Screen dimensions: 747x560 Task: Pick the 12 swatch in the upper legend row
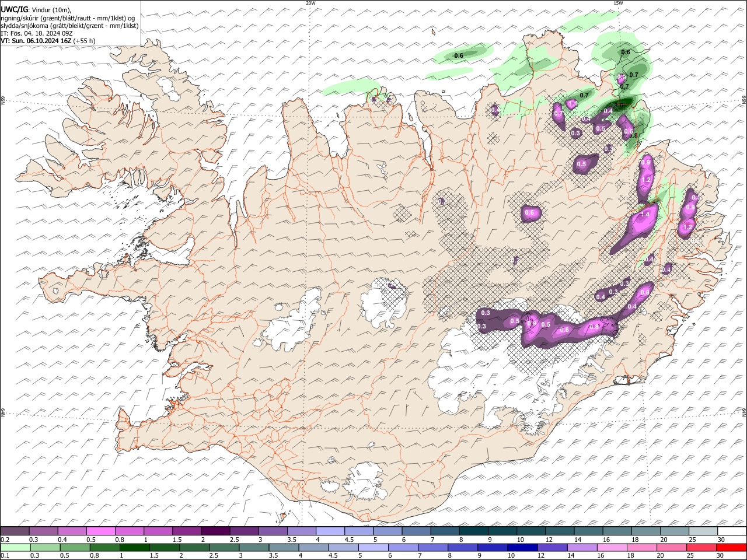pos(560,531)
